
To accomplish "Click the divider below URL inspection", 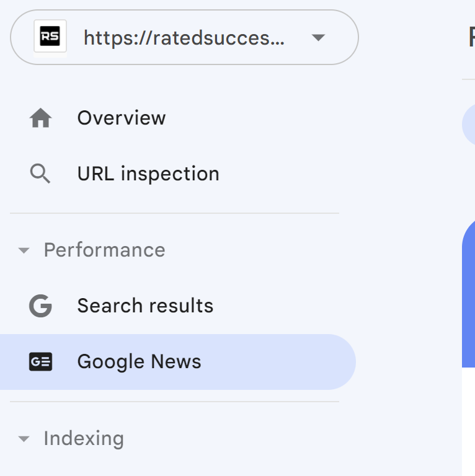I will [175, 213].
